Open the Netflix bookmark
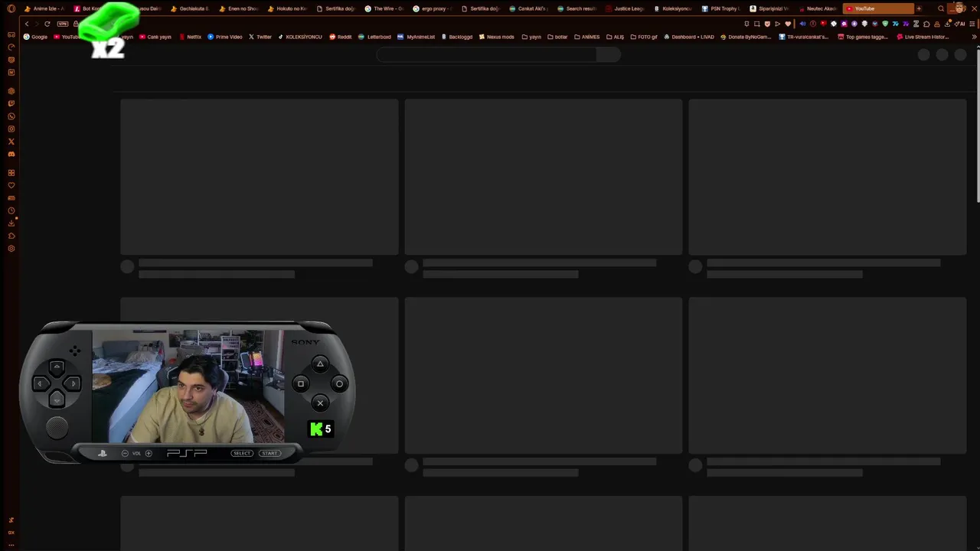Screen dimensions: 980x551 point(190,37)
